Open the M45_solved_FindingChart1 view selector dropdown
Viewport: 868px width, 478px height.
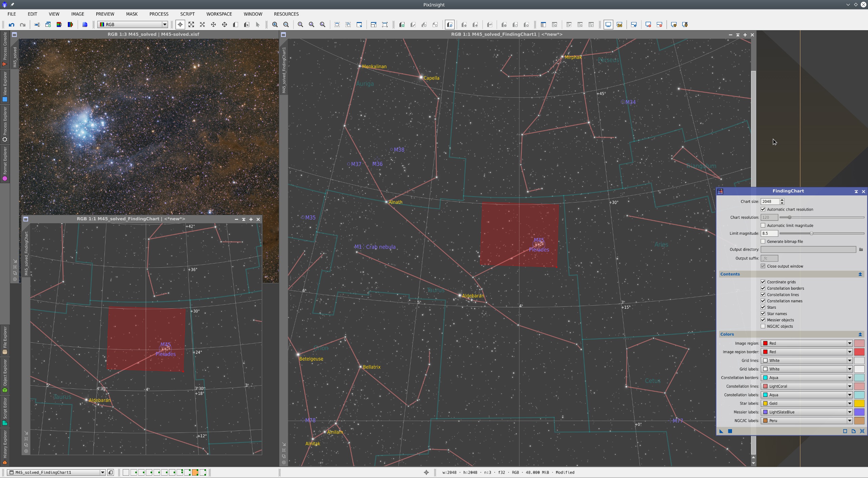point(56,472)
